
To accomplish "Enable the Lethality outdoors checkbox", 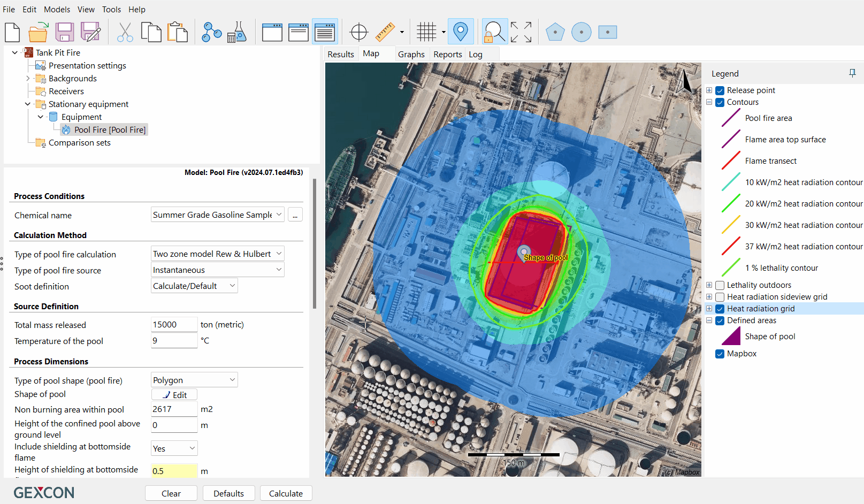I will click(x=720, y=285).
